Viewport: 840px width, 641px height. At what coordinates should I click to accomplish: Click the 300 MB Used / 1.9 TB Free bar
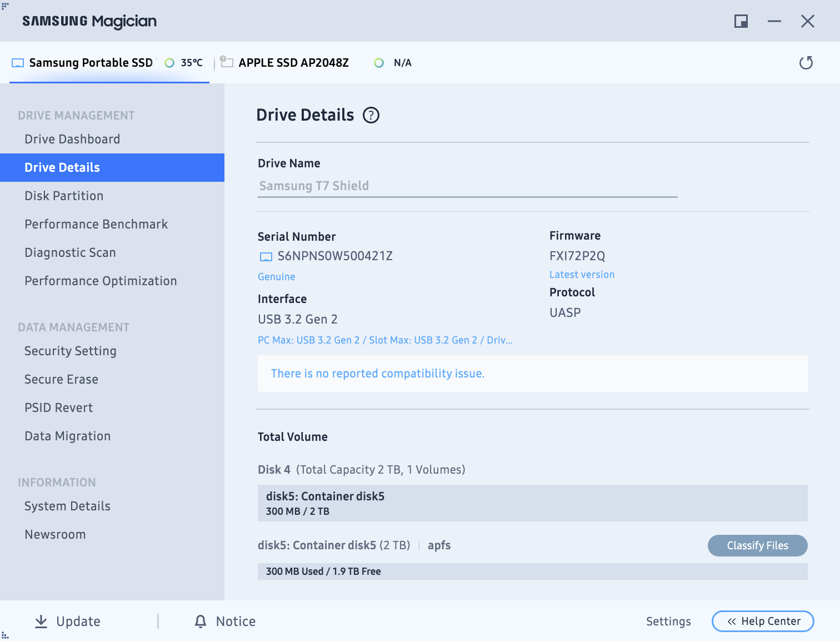(x=532, y=572)
